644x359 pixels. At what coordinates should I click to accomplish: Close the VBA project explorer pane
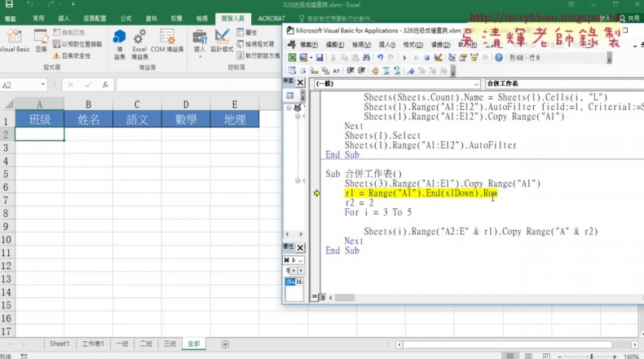click(x=300, y=82)
